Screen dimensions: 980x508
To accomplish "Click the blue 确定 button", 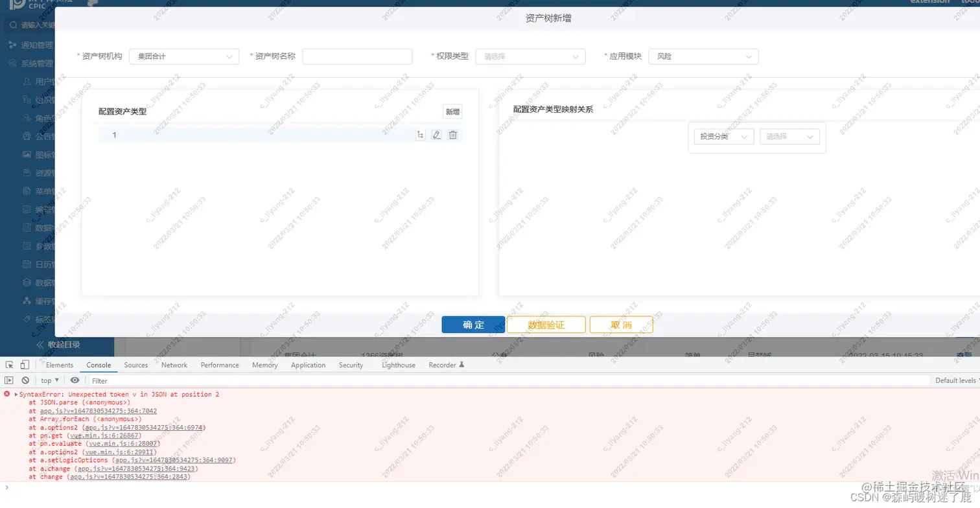I will [x=473, y=325].
